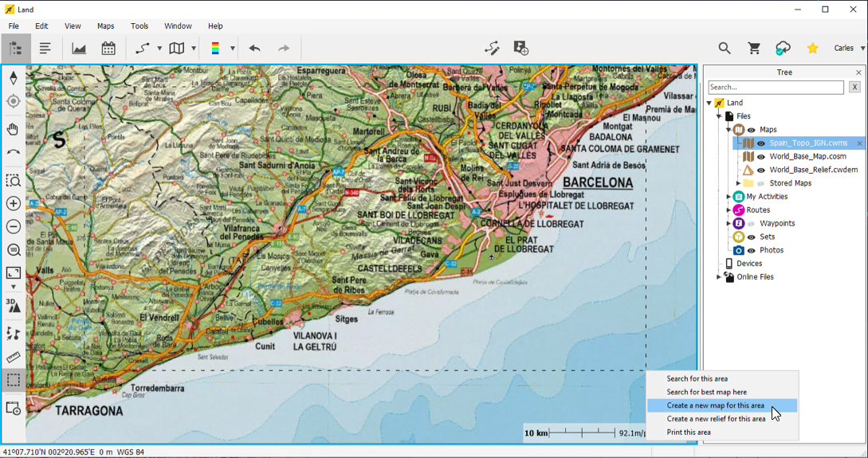The height and width of the screenshot is (458, 868).
Task: Open the Maps menu
Action: click(105, 26)
